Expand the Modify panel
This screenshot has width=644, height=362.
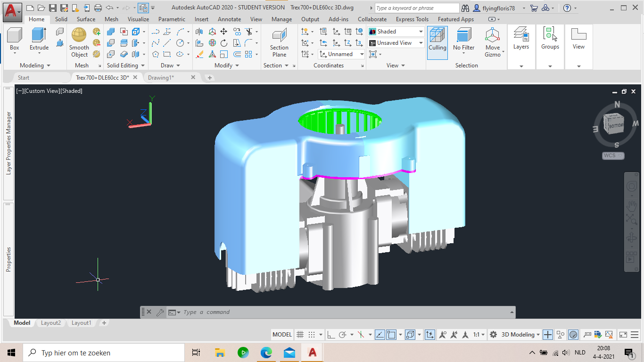tap(227, 66)
